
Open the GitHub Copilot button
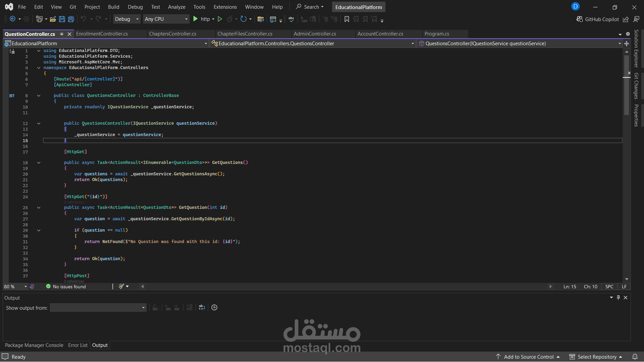[598, 19]
